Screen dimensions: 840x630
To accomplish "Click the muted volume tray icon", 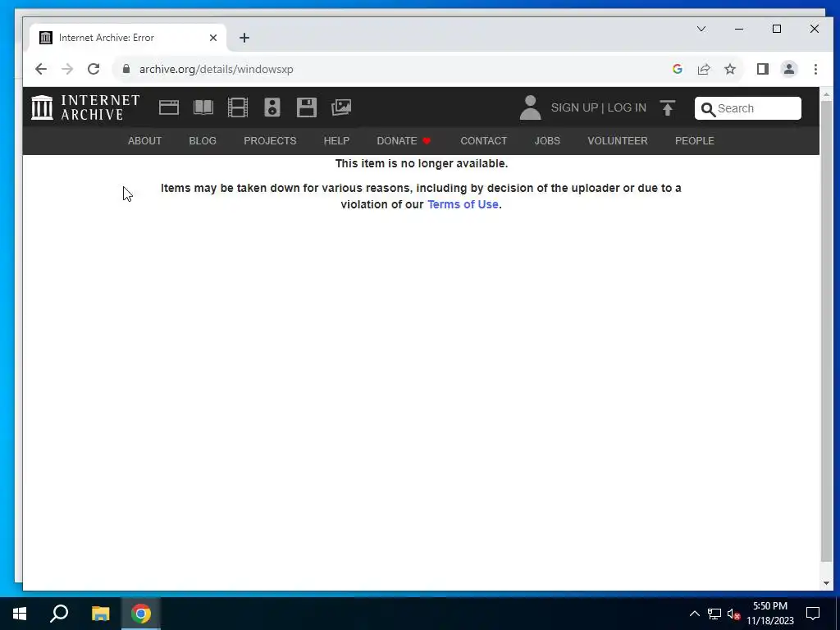I will click(733, 614).
